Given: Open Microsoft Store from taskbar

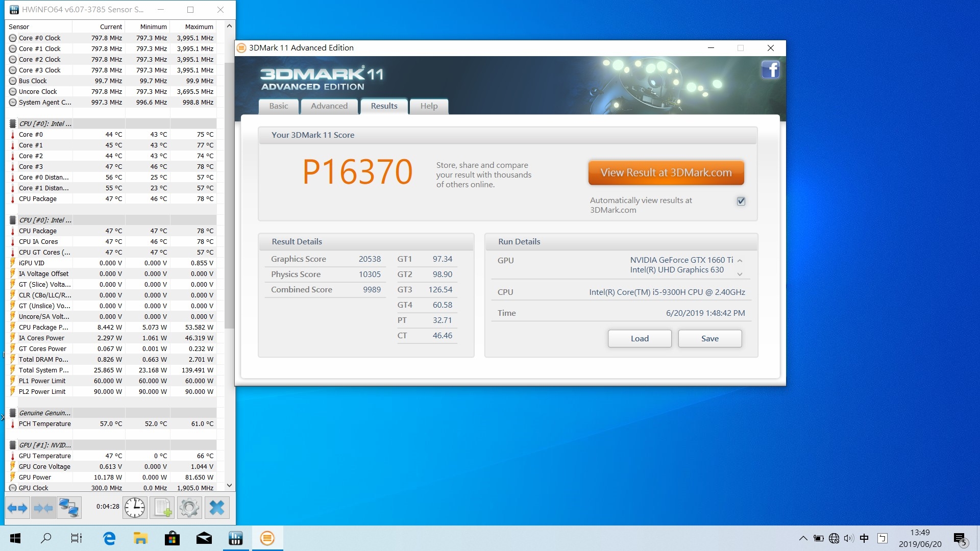Looking at the screenshot, I should pyautogui.click(x=172, y=538).
